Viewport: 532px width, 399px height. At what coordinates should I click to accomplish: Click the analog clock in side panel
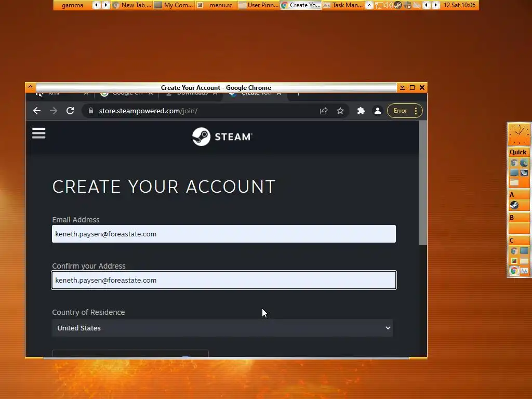point(519,135)
